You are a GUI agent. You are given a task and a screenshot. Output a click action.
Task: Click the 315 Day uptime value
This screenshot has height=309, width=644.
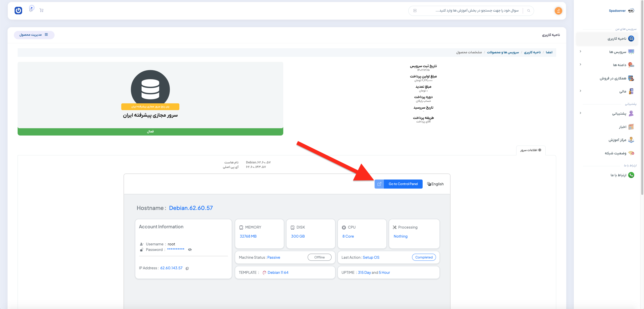tap(364, 273)
